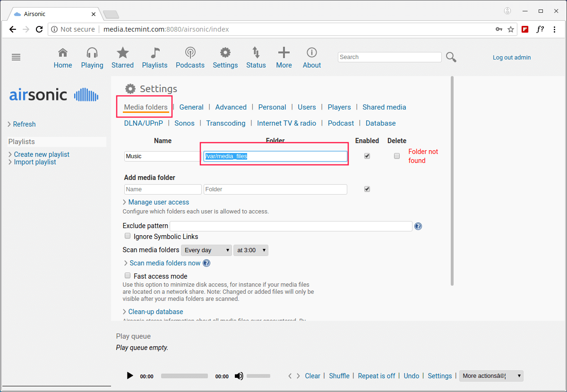Open the More plus icon

(x=283, y=52)
